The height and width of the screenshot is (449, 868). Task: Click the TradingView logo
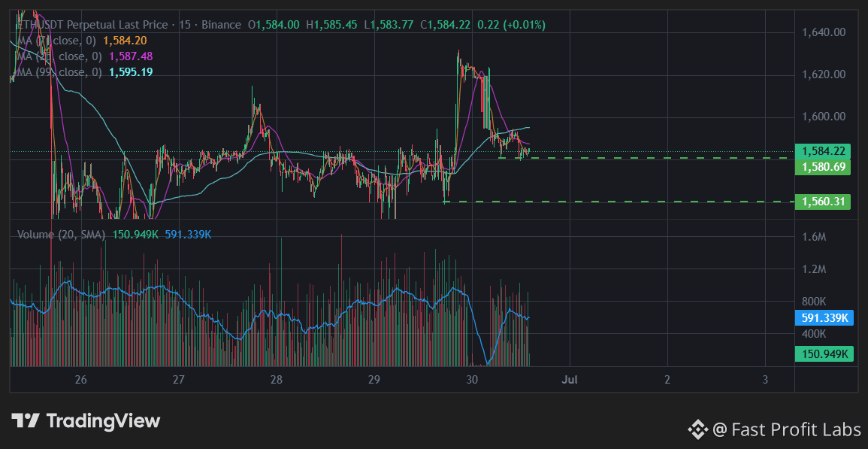(x=86, y=420)
